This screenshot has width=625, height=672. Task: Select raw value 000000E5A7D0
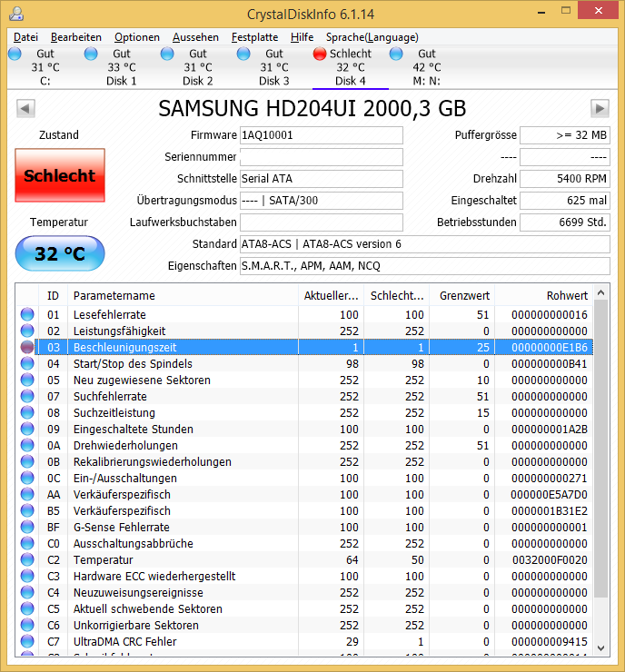pyautogui.click(x=549, y=495)
